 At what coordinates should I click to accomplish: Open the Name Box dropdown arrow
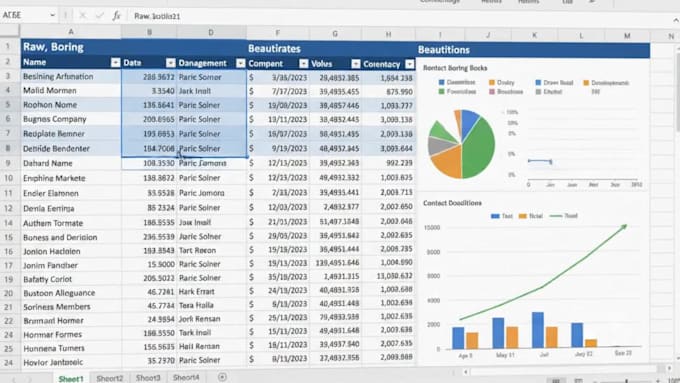point(52,15)
